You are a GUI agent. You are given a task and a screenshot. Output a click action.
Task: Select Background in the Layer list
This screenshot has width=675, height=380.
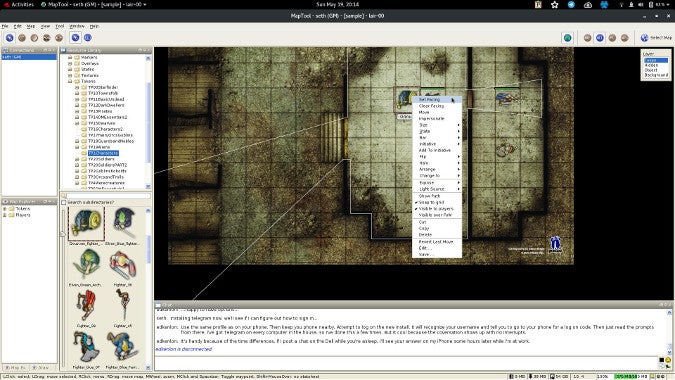click(x=656, y=75)
